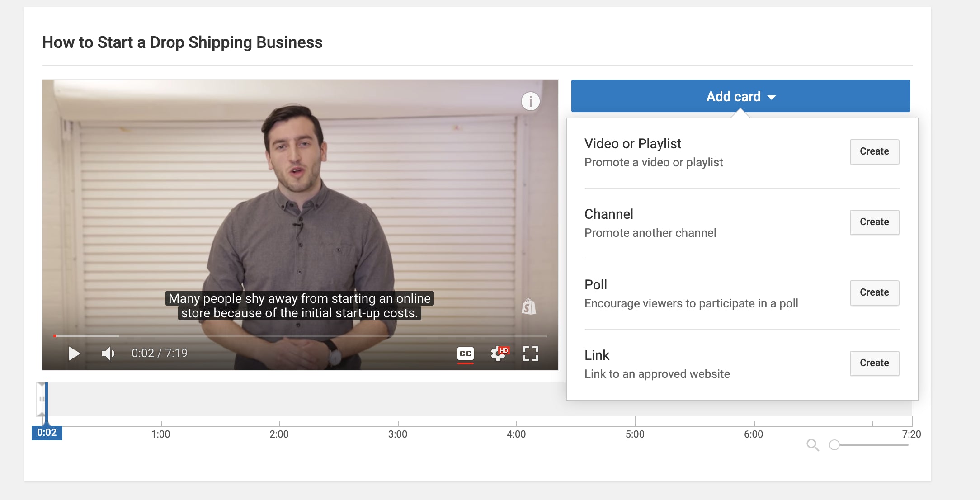
Task: Select the 0:02 timeline marker
Action: click(47, 432)
